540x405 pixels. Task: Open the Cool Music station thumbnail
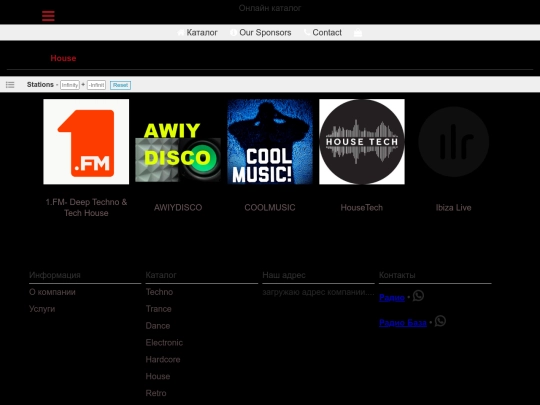click(270, 142)
